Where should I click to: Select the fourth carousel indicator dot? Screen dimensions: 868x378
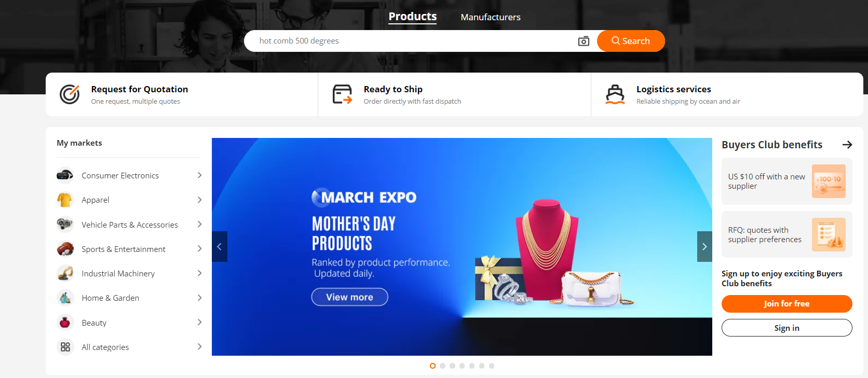click(462, 366)
